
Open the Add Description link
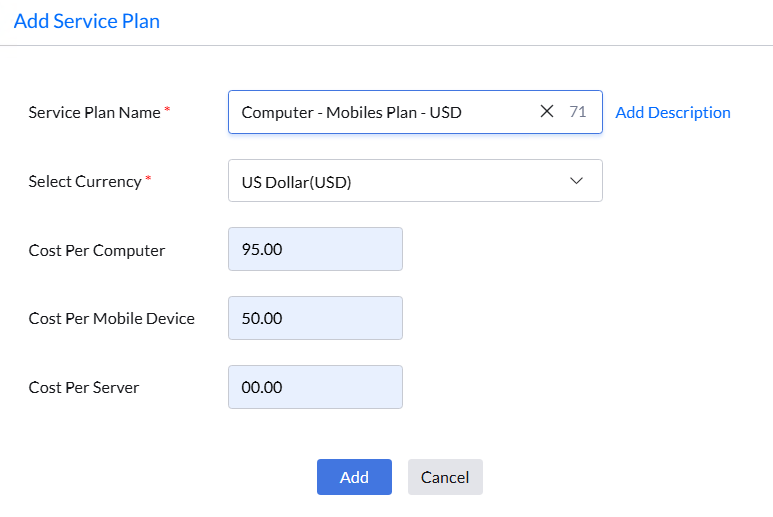point(673,112)
